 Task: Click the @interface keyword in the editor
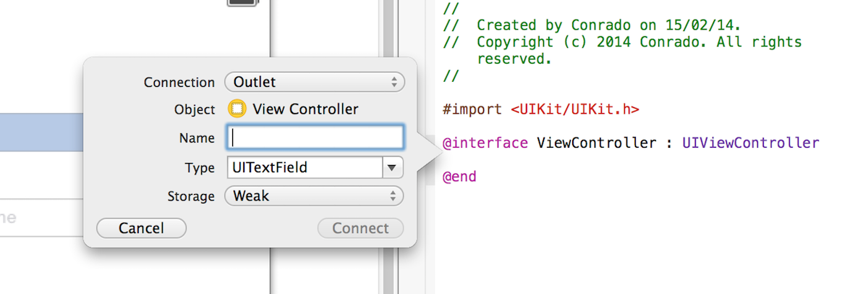point(485,143)
